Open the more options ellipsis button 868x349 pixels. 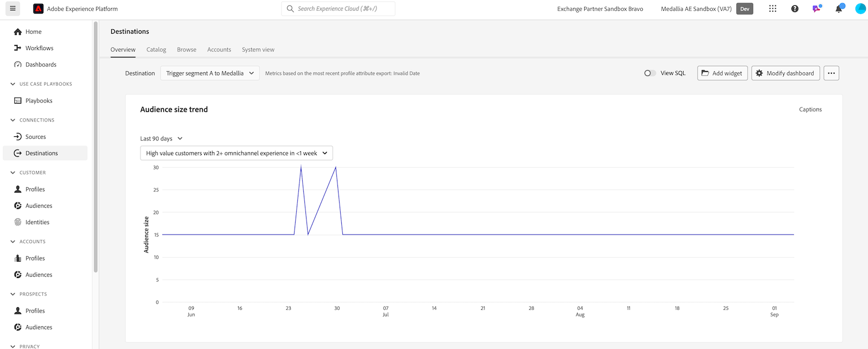pos(831,73)
